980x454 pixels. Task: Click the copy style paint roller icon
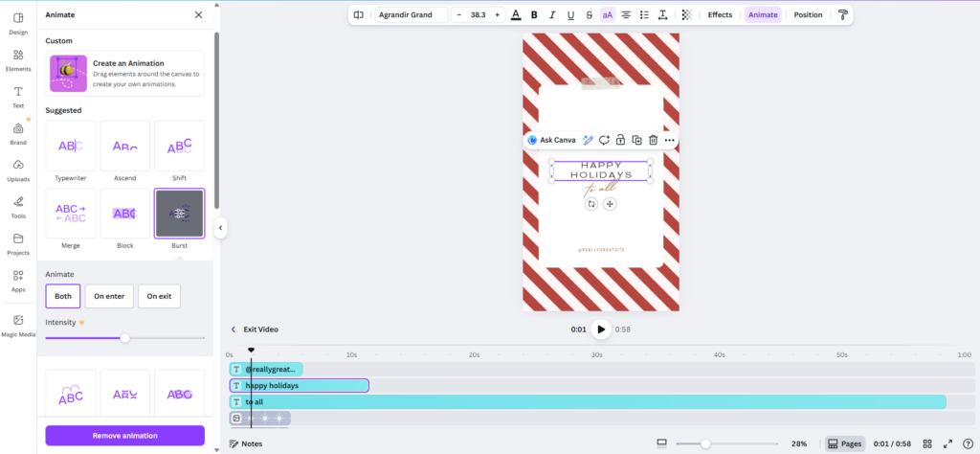tap(842, 15)
